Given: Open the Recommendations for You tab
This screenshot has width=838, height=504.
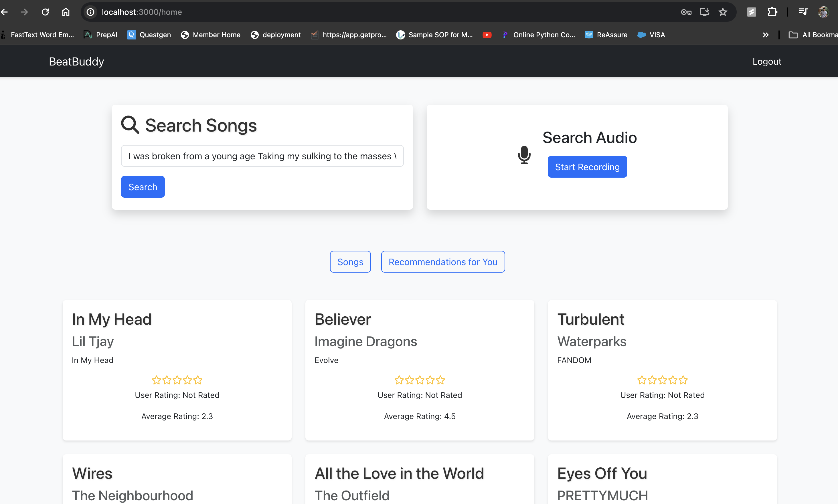Looking at the screenshot, I should (x=443, y=262).
